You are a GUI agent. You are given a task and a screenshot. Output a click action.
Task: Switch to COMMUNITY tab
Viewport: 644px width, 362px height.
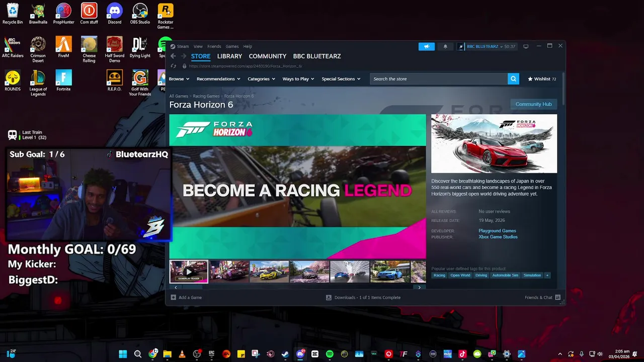268,56
